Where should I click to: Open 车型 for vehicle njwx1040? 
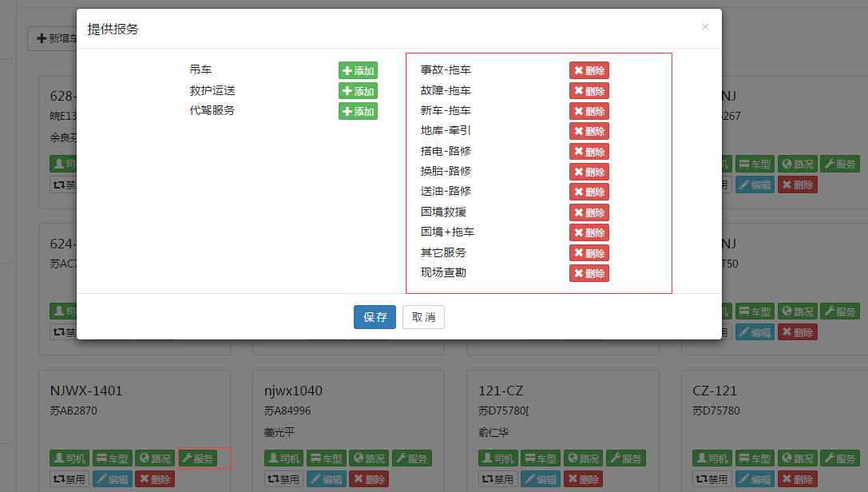(x=325, y=458)
